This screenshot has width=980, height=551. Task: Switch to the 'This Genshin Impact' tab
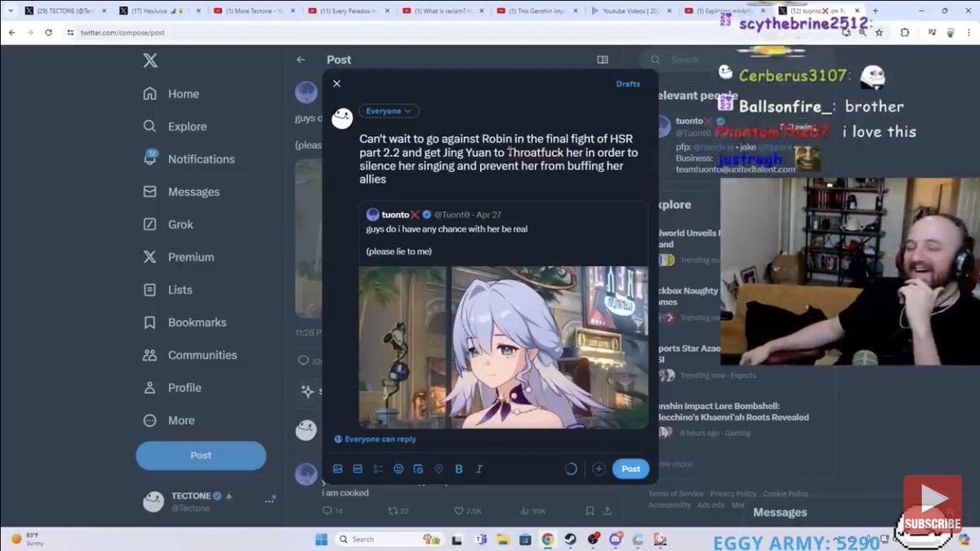(539, 11)
